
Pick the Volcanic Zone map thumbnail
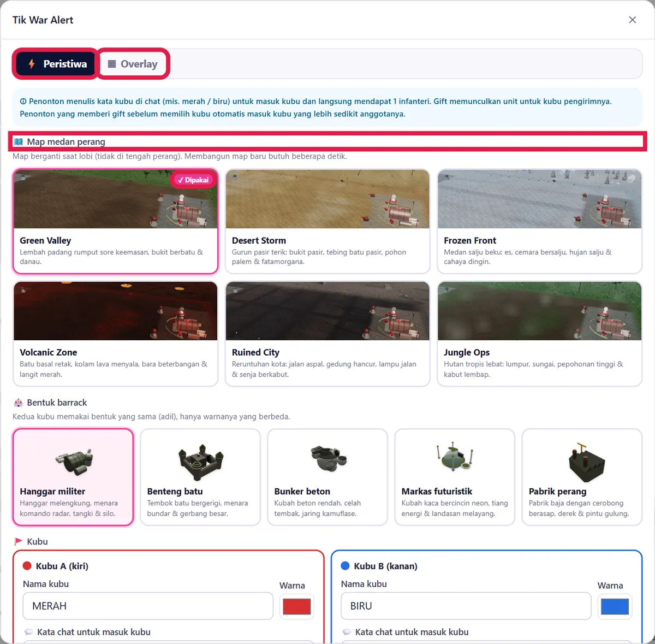[x=116, y=311]
